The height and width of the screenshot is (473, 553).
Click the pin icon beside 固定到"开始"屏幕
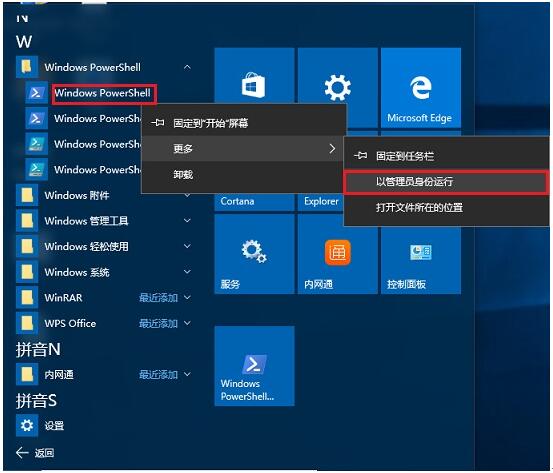157,123
